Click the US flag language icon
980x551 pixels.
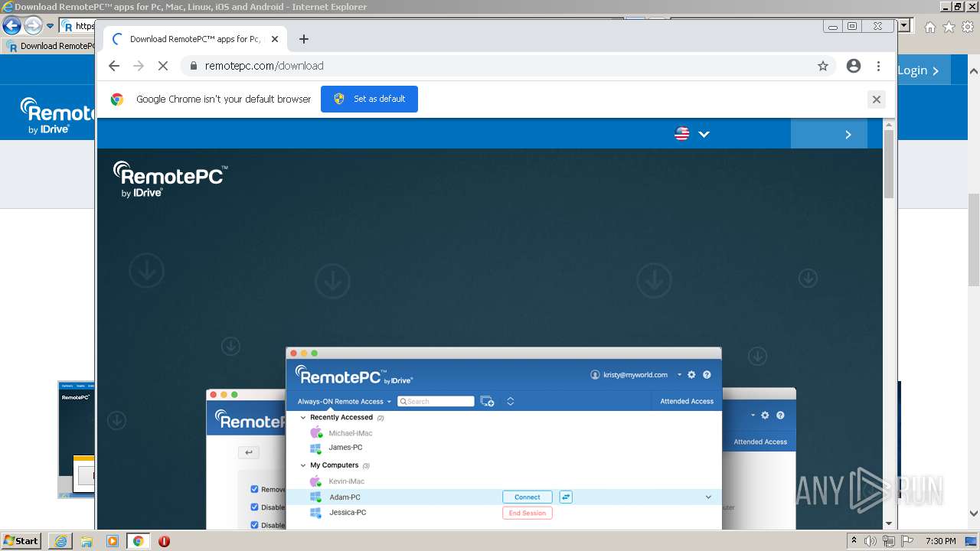point(681,134)
